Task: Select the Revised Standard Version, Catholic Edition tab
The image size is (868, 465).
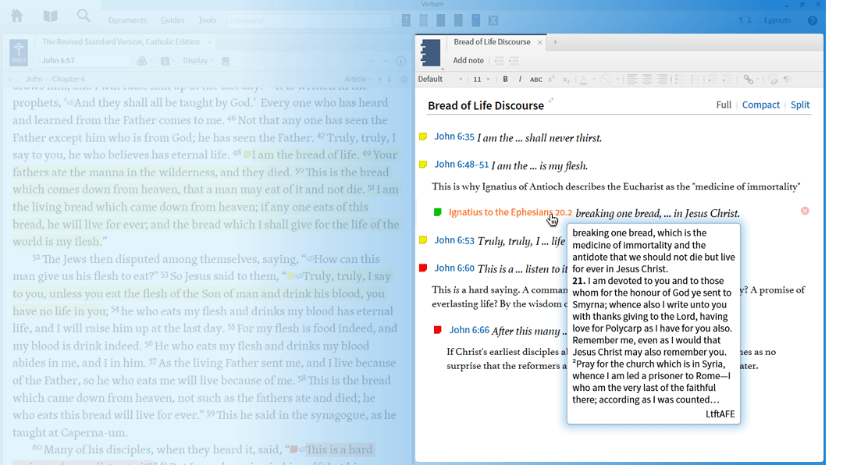Action: [121, 42]
